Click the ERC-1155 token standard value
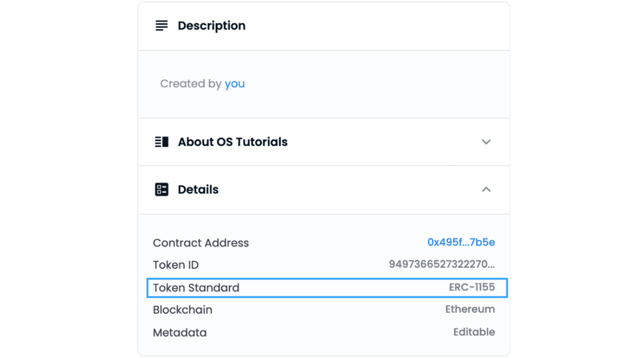 (472, 287)
